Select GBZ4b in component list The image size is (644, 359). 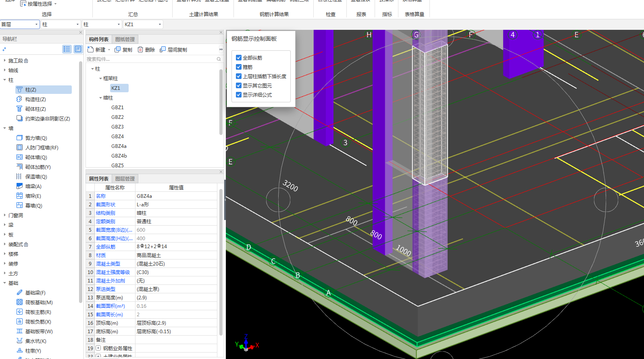coord(119,156)
